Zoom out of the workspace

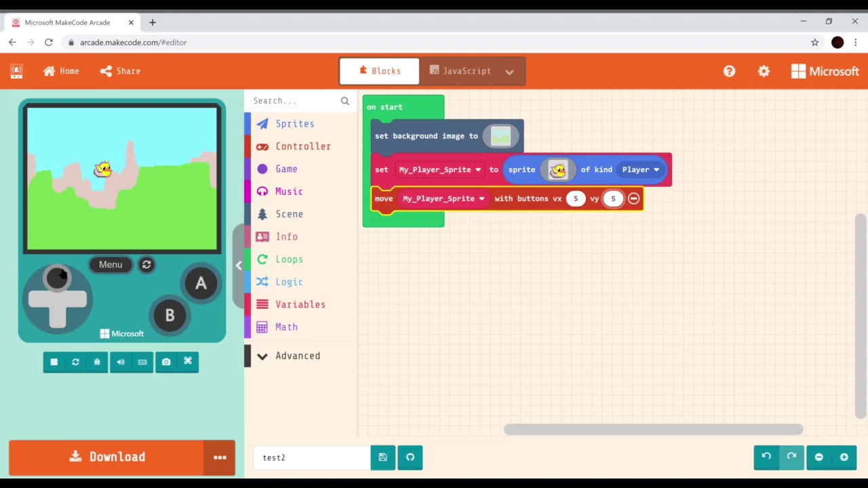[818, 457]
